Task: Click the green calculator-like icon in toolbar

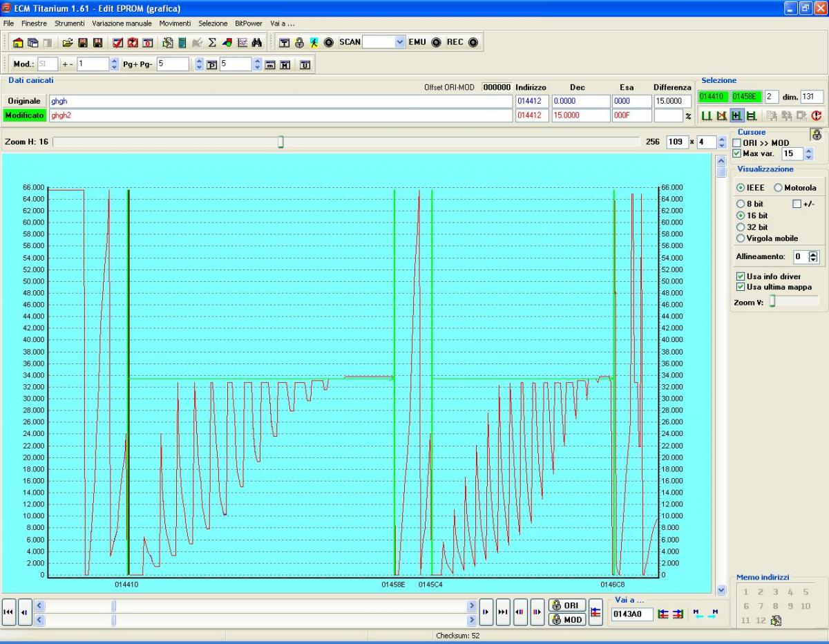Action: [x=182, y=43]
